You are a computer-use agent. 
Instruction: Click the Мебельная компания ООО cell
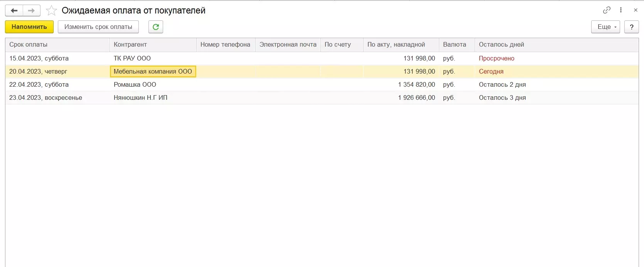point(153,72)
